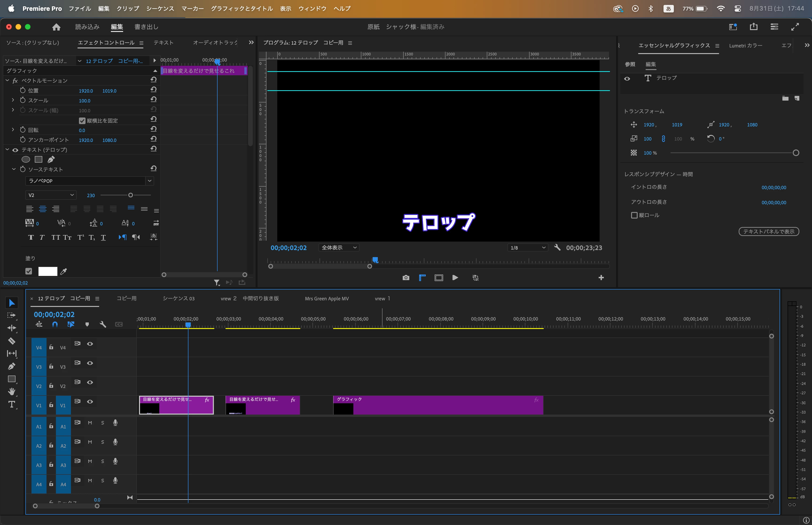812x525 pixels.
Task: Click the ellipse mask icon under テキスト
Action: click(x=26, y=160)
